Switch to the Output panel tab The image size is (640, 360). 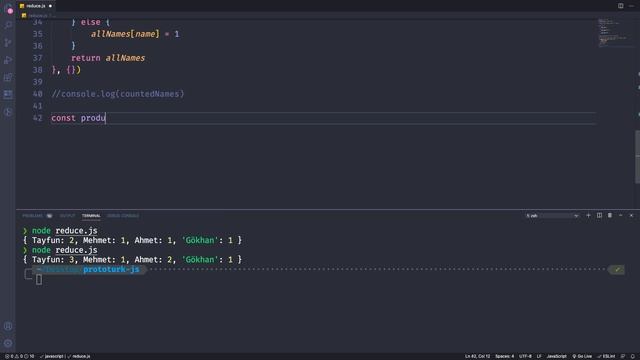pos(67,216)
